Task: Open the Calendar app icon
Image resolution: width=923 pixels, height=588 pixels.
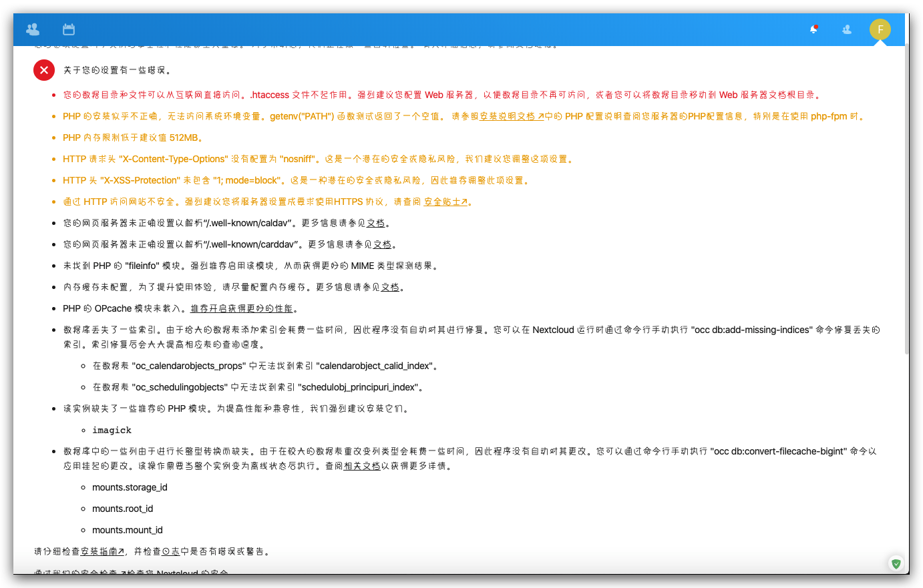Action: pyautogui.click(x=69, y=29)
